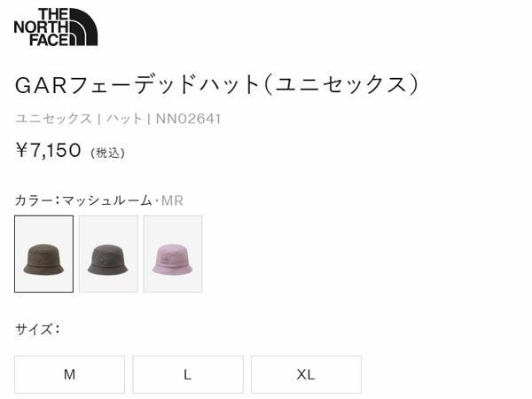
Task: Click the マッシュルーム color name text
Action: click(107, 200)
